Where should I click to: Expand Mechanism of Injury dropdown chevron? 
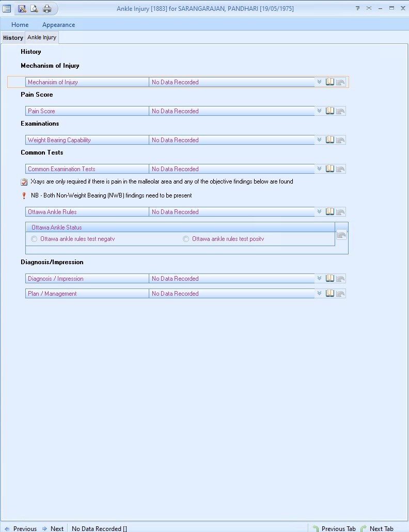click(319, 82)
